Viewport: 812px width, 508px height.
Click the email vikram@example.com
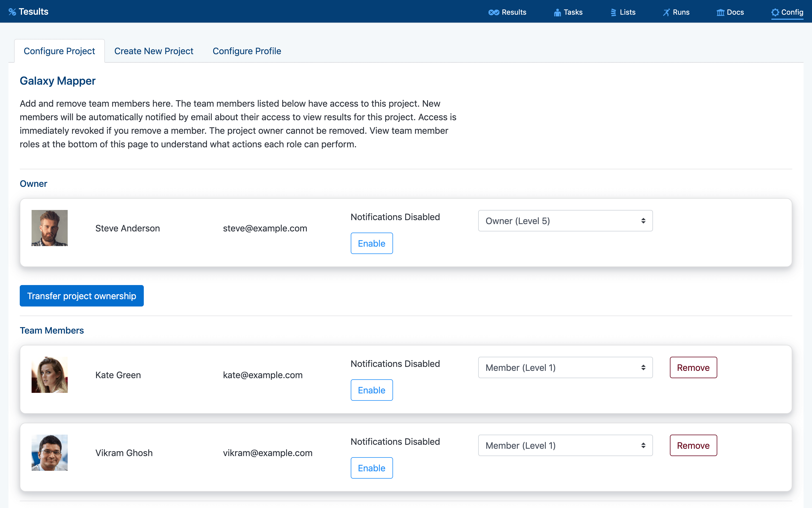(x=267, y=453)
